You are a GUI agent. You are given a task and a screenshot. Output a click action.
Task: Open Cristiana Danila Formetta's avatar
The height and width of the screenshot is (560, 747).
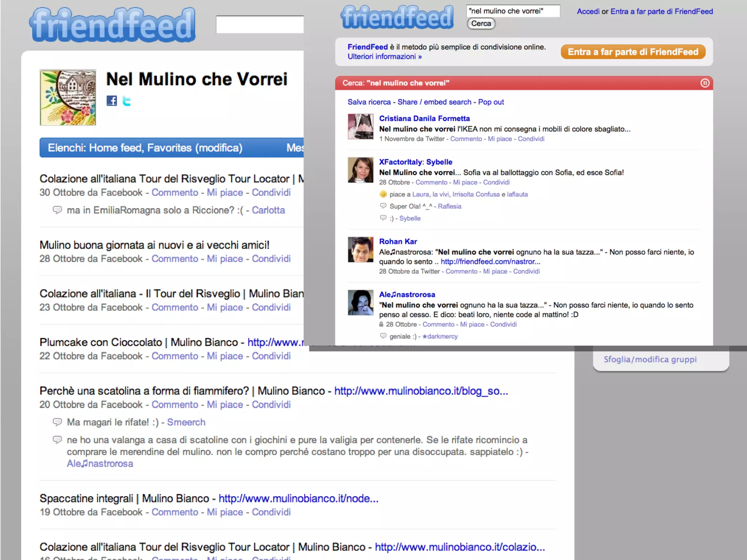coord(360,127)
